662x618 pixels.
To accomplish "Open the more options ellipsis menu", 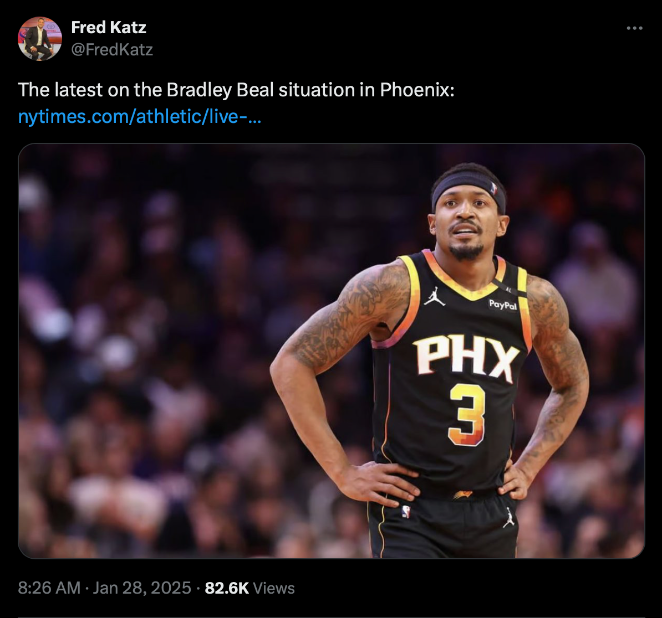I will point(634,28).
